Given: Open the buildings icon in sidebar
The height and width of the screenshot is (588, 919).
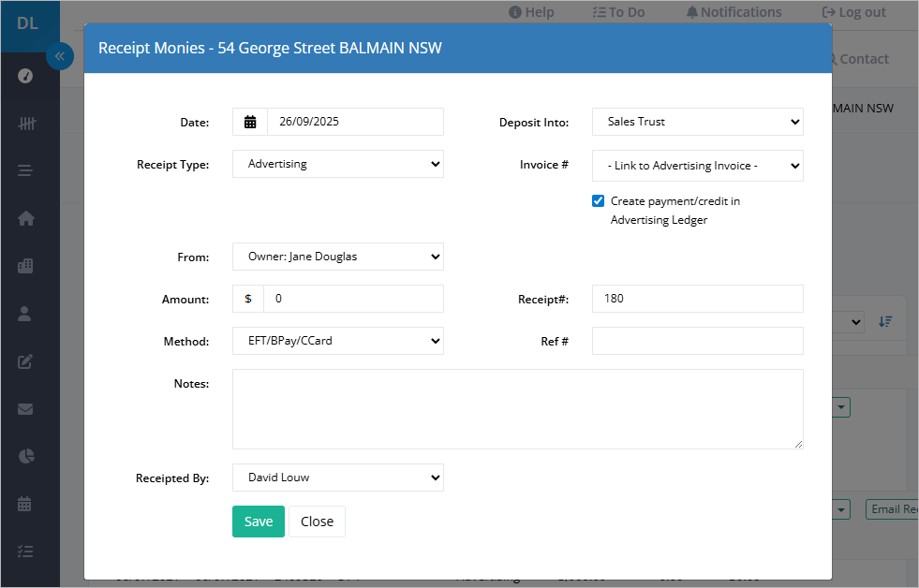Looking at the screenshot, I should tap(25, 266).
